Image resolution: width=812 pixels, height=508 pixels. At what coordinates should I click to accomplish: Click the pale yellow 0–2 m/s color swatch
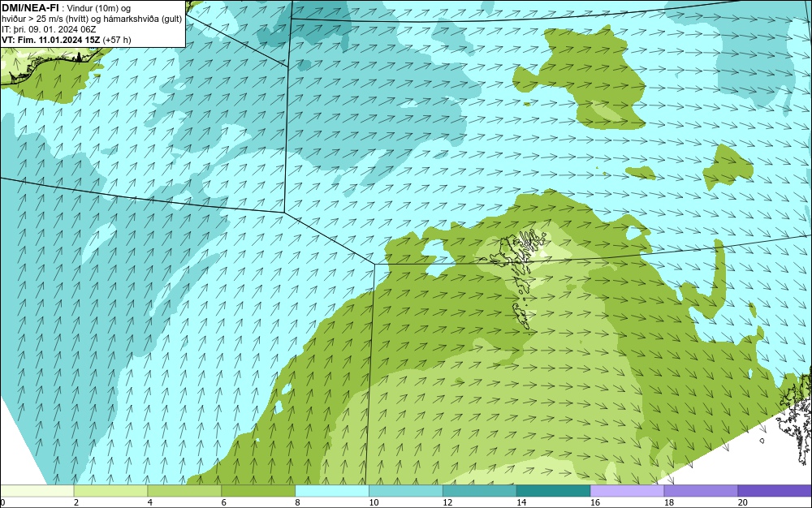(37, 490)
